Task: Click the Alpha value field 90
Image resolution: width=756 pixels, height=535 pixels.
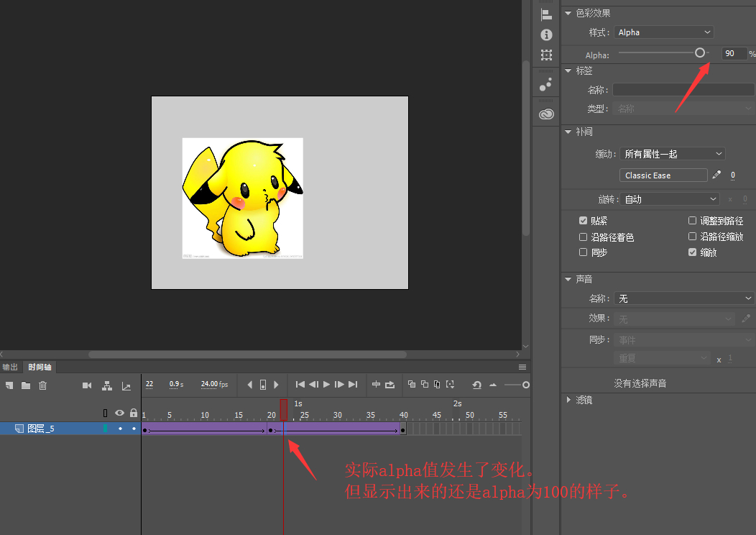Action: 734,53
